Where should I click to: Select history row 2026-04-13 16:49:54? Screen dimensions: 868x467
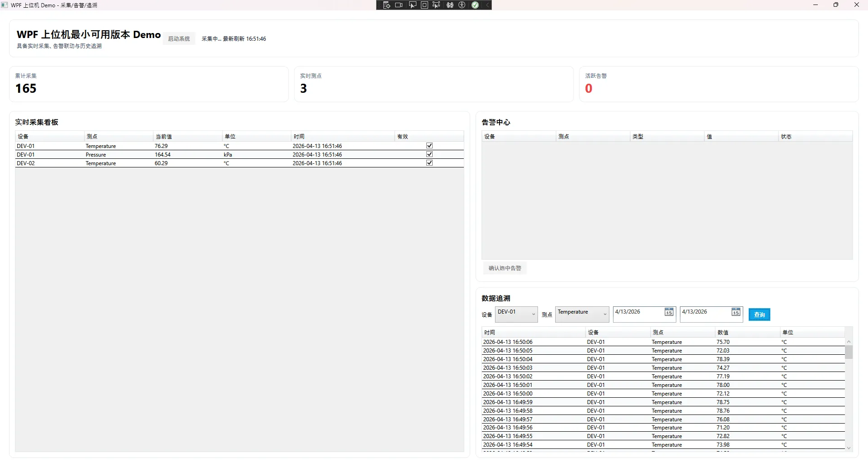coord(663,444)
